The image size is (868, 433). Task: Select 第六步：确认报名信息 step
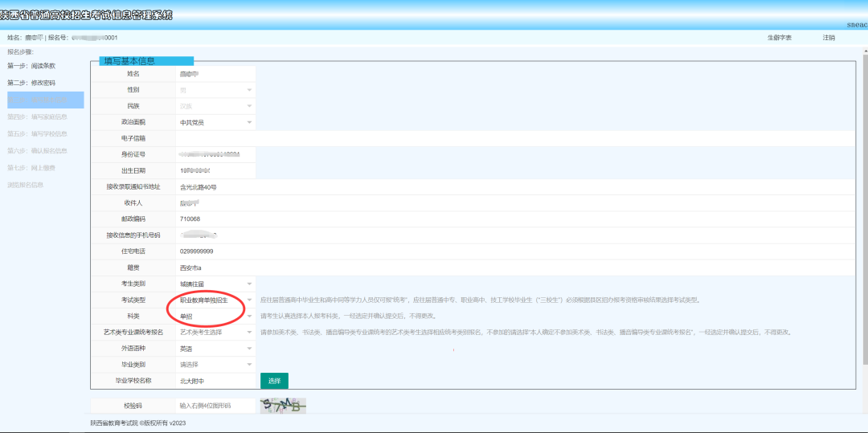(38, 150)
